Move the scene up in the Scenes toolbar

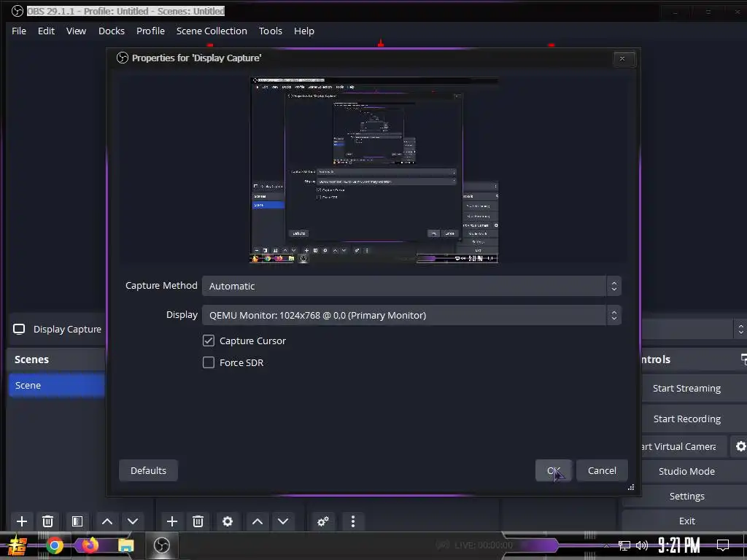(x=107, y=521)
